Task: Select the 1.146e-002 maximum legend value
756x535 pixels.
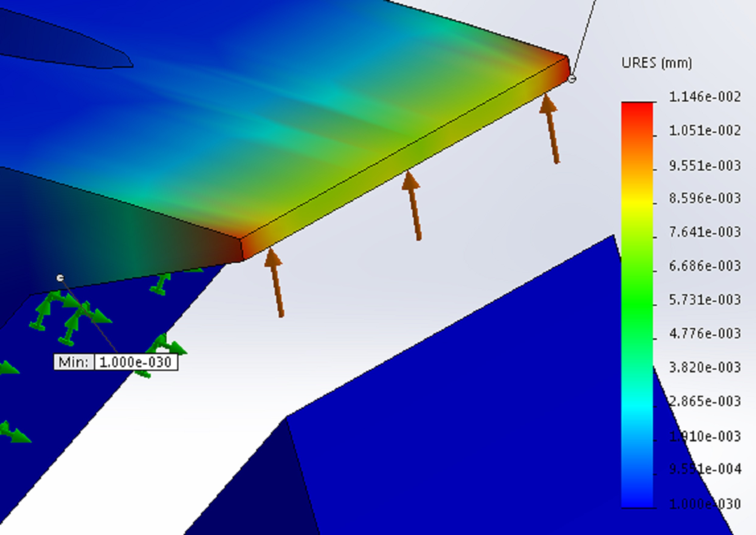Action: pyautogui.click(x=705, y=97)
